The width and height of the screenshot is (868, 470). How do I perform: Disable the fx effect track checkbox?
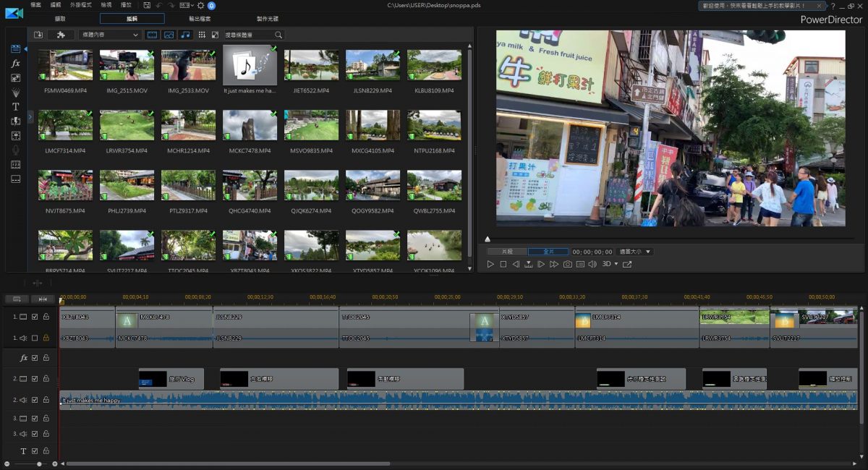[x=35, y=358]
